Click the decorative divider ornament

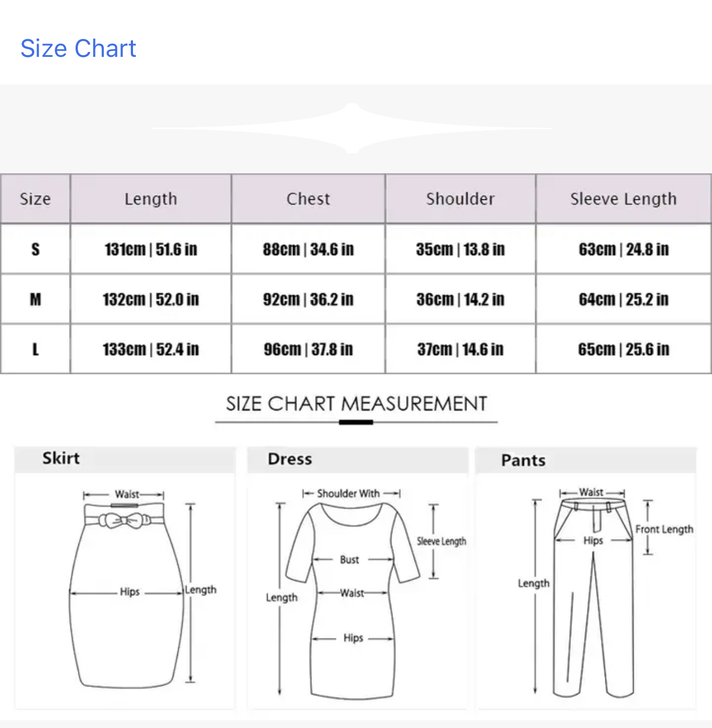[352, 128]
